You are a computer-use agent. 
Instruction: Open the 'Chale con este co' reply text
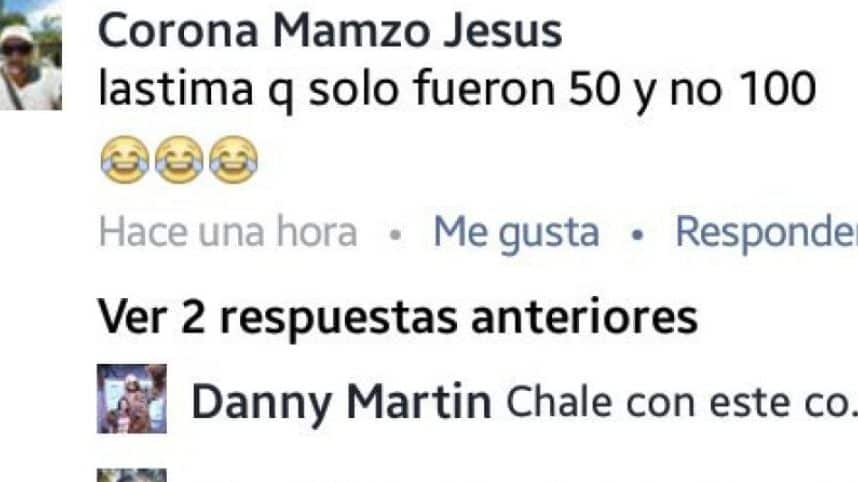click(674, 403)
